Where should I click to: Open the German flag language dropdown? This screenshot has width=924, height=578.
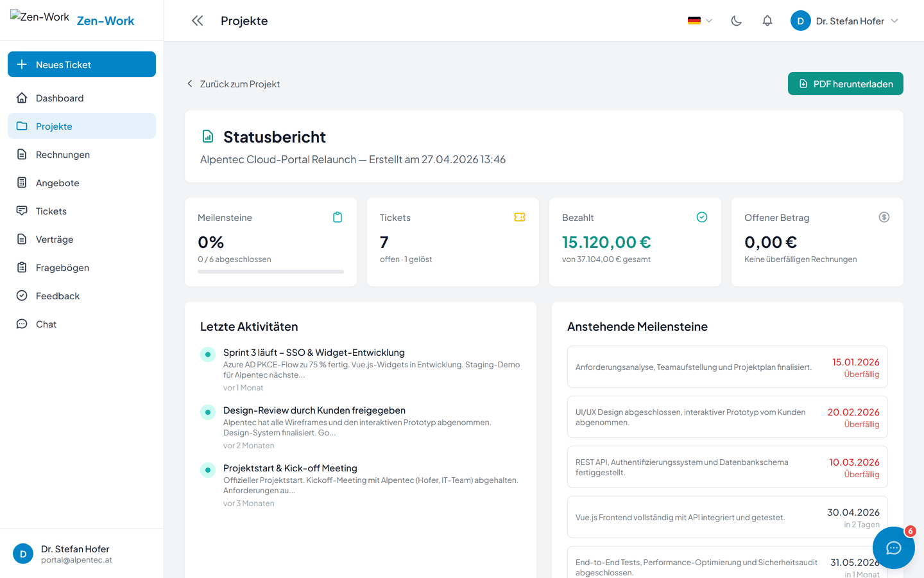pyautogui.click(x=699, y=21)
